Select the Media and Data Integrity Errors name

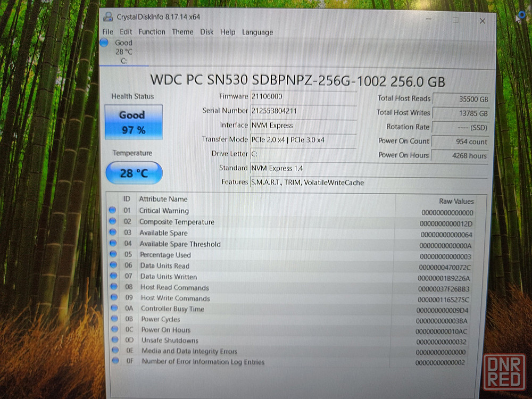coord(190,351)
